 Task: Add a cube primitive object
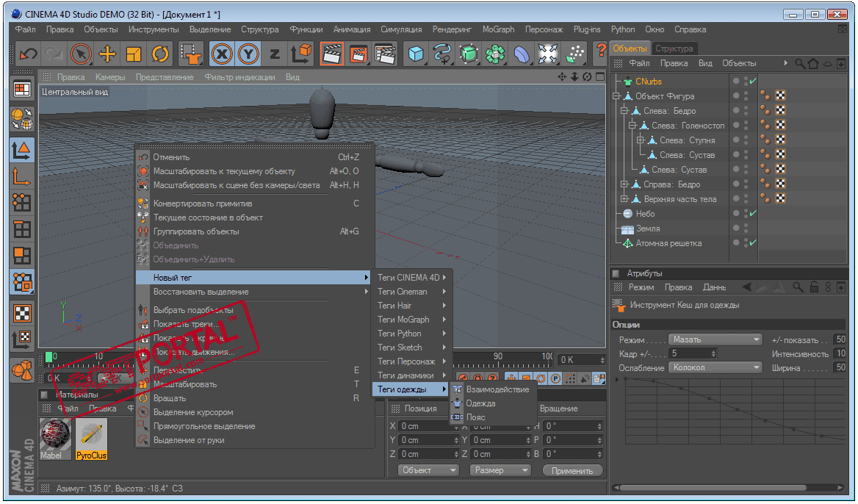[x=416, y=54]
